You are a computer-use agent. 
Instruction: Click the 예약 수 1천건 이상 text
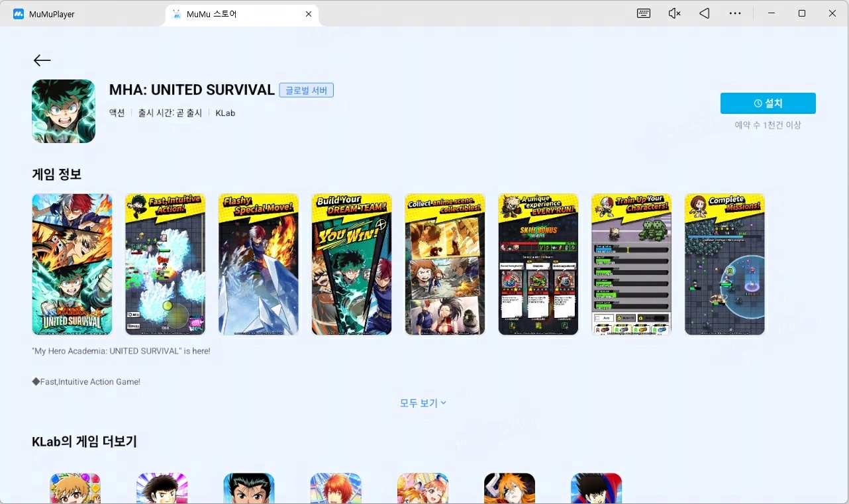click(x=768, y=125)
